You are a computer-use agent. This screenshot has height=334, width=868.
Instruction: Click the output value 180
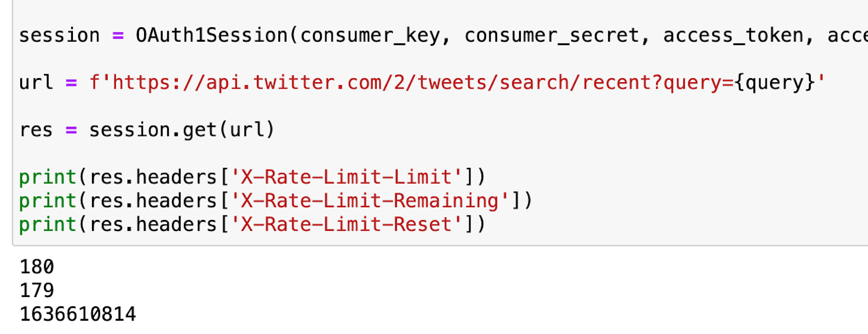(x=36, y=267)
